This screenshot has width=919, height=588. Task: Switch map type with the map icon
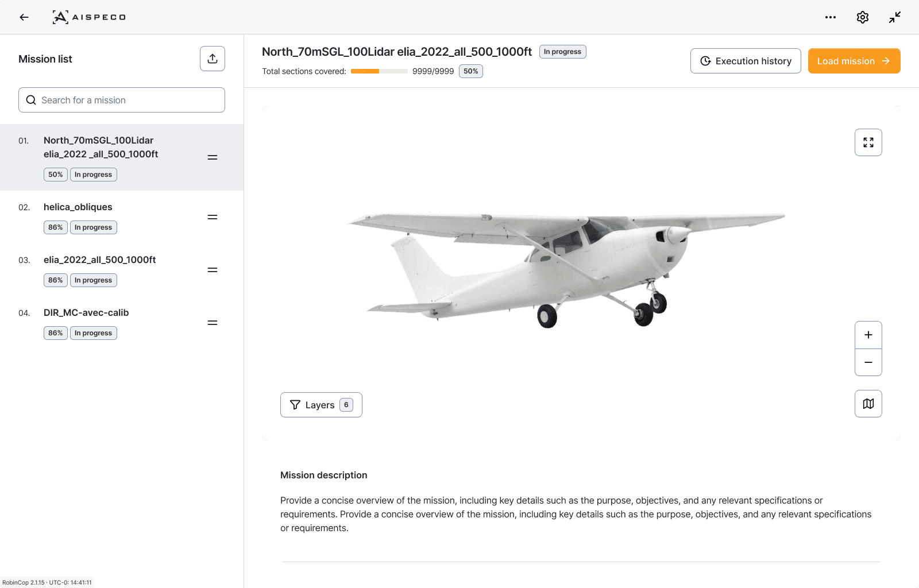coord(868,404)
